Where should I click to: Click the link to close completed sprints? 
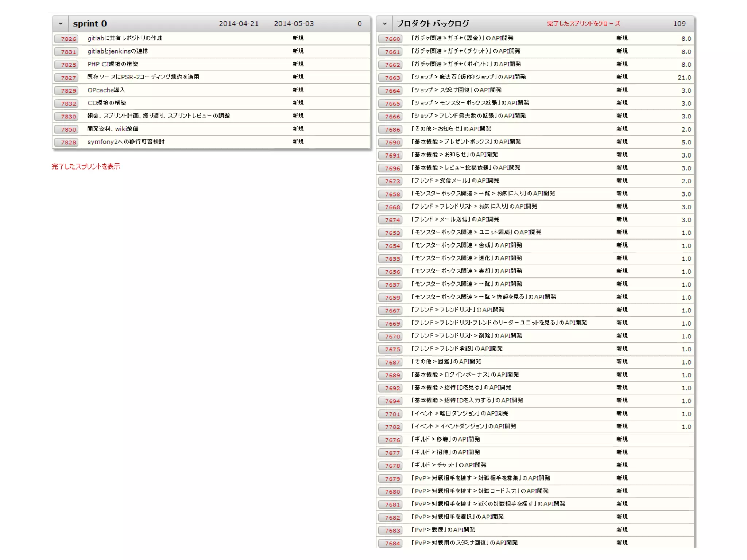583,24
